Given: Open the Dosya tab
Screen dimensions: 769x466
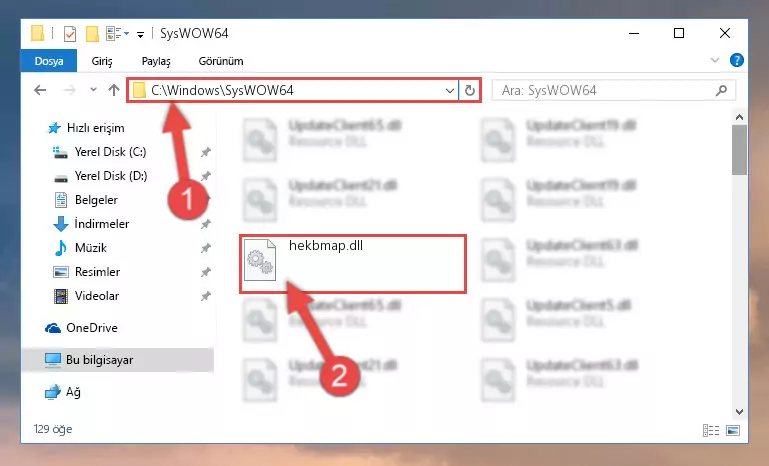Looking at the screenshot, I should click(49, 61).
